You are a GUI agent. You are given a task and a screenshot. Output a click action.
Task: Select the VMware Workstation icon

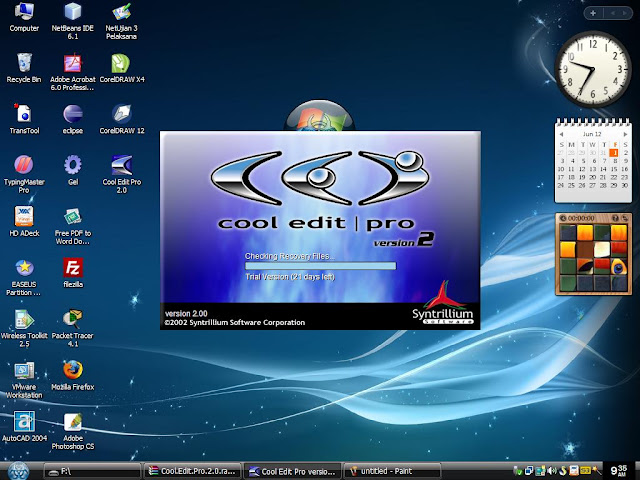click(x=24, y=380)
